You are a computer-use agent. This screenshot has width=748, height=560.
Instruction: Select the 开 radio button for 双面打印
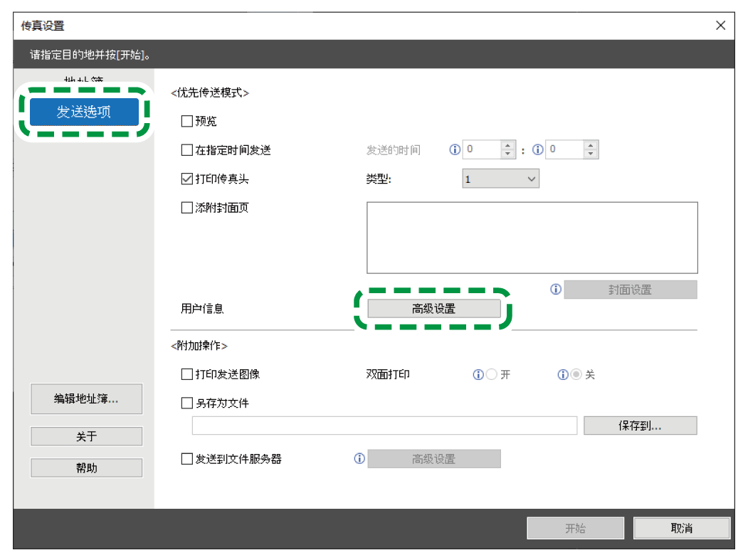click(491, 374)
